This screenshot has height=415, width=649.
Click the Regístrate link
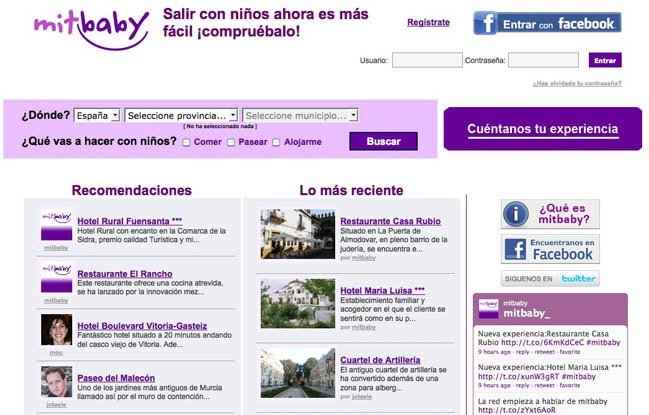click(x=428, y=22)
